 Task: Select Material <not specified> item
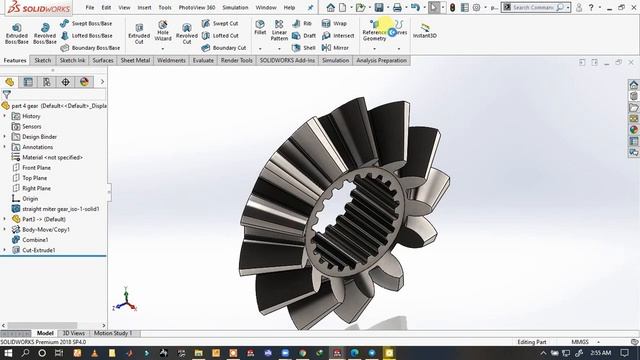coord(47,158)
